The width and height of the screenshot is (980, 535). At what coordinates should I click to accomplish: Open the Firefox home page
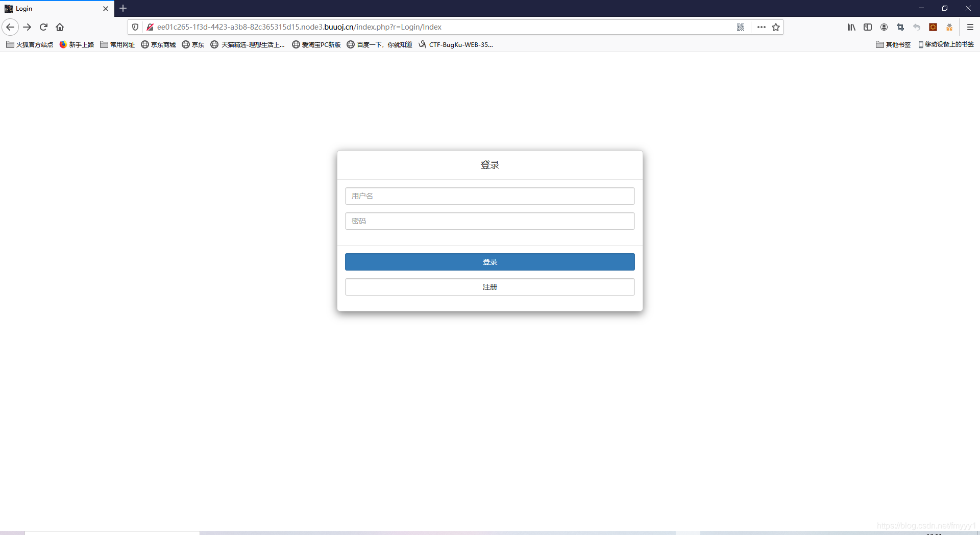60,27
